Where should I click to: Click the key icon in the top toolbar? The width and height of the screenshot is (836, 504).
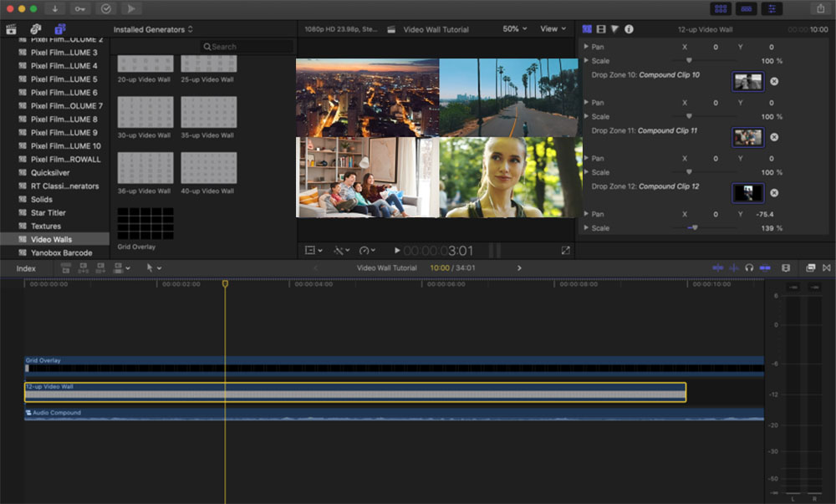pyautogui.click(x=80, y=8)
